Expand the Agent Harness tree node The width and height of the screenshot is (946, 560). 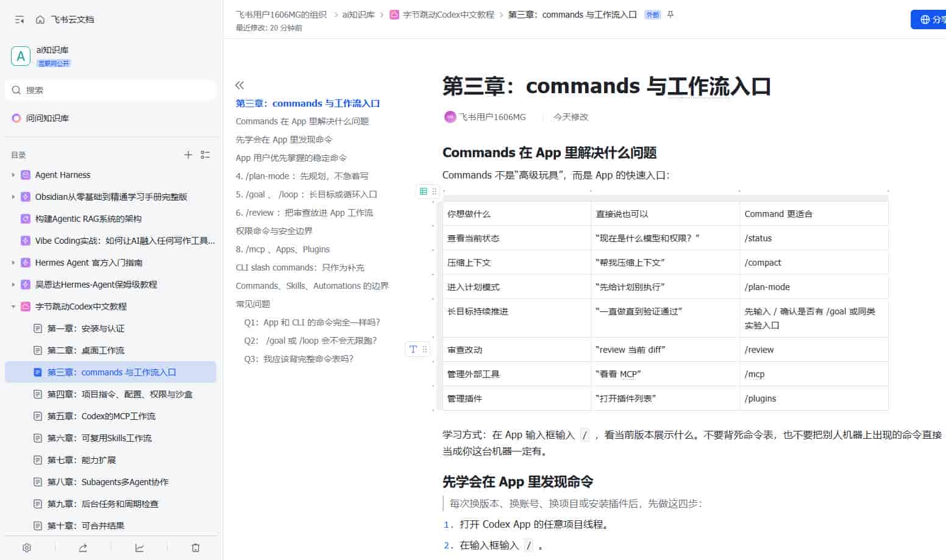point(13,175)
